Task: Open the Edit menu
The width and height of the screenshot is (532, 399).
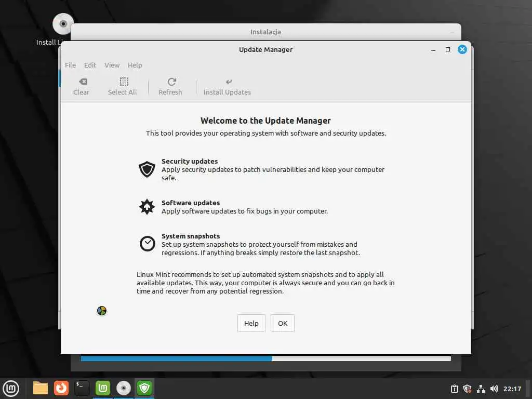Action: (x=90, y=65)
